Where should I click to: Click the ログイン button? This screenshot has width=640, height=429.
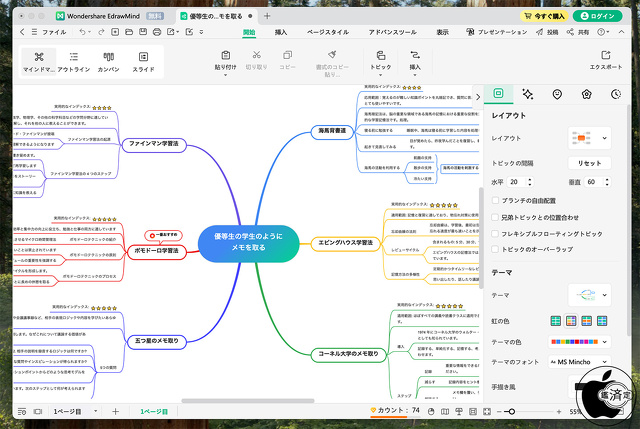pos(603,16)
